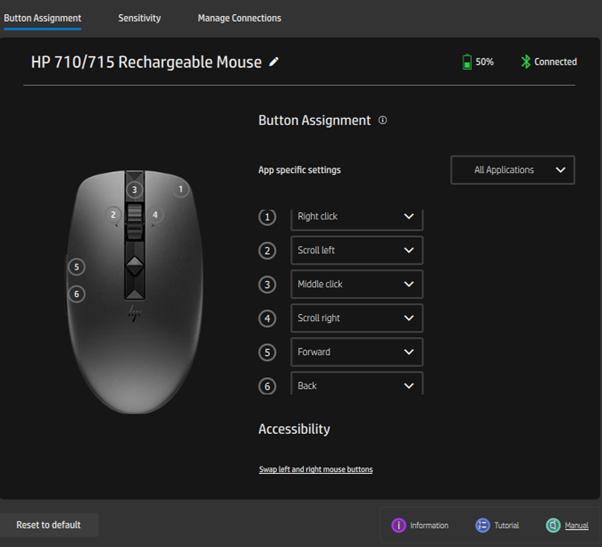Switch to the Manage Connections tab
The image size is (602, 547).
[x=239, y=18]
